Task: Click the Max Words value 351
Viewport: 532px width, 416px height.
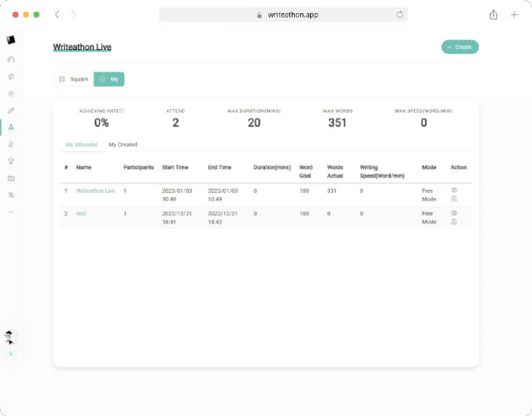Action: pos(337,122)
